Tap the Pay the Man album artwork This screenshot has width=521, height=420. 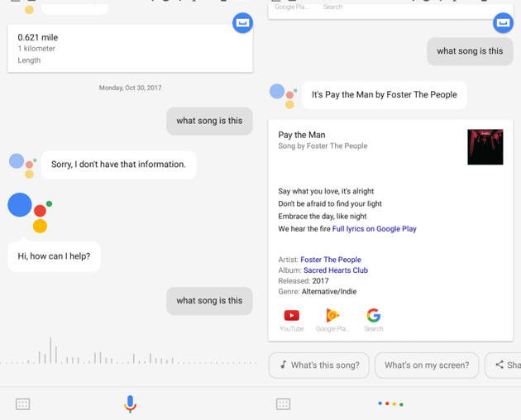[x=485, y=147]
